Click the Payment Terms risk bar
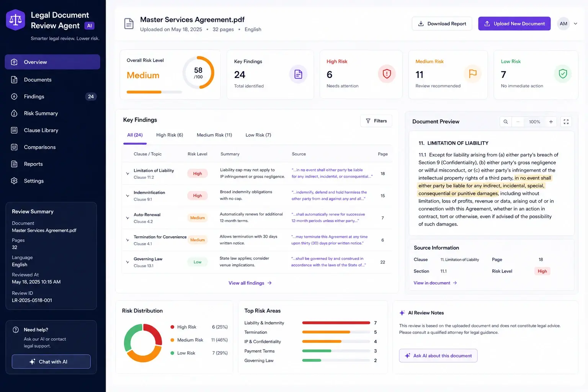This screenshot has width=588, height=392. pos(336,351)
